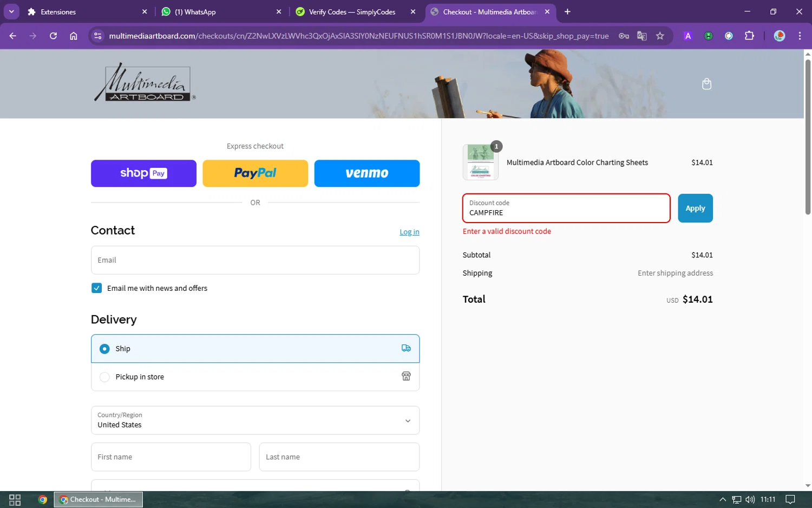812x508 pixels.
Task: Click the 'Enter a valid discount code' message
Action: click(507, 231)
